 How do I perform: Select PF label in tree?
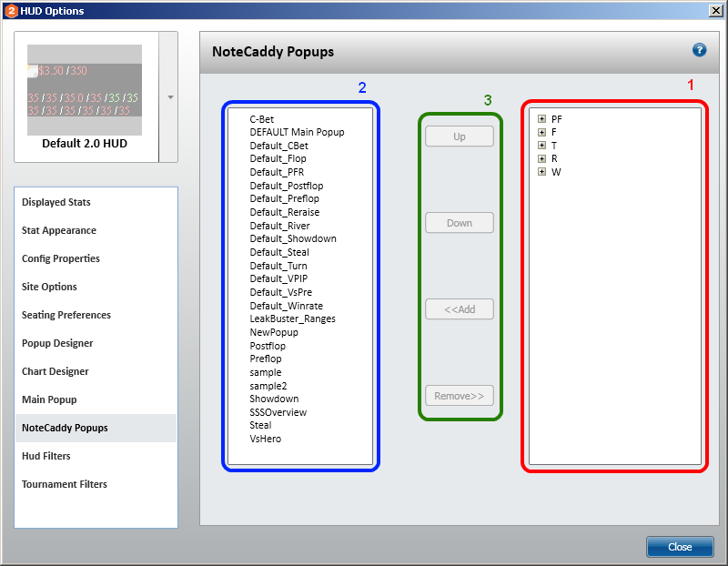click(557, 119)
